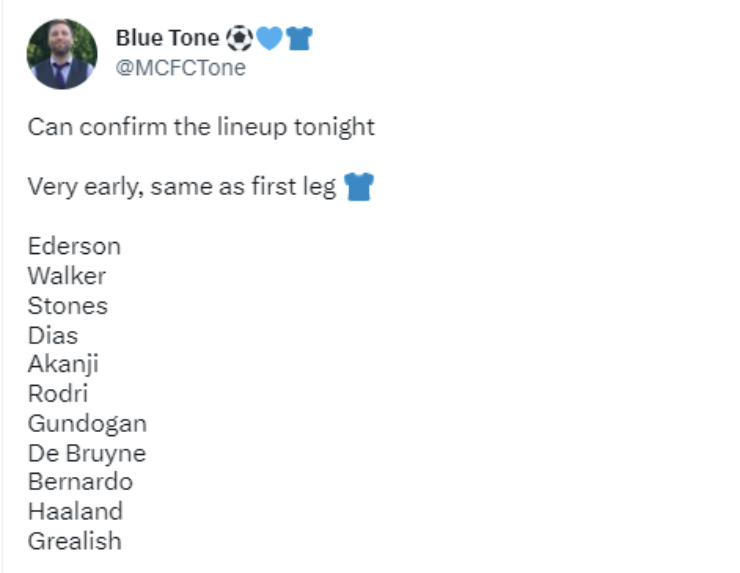Click the name Ederson in the lineup

click(x=74, y=246)
